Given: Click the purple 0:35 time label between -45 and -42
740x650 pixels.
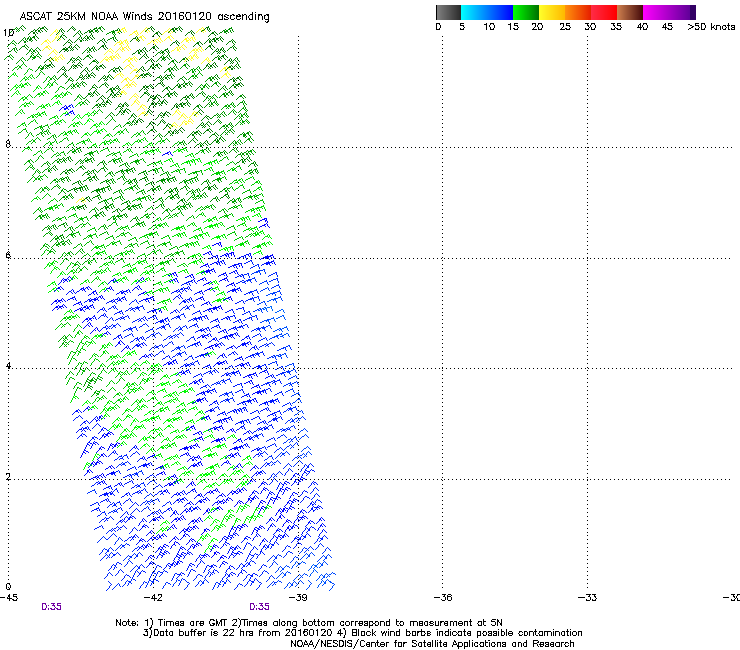Looking at the screenshot, I should tap(51, 607).
